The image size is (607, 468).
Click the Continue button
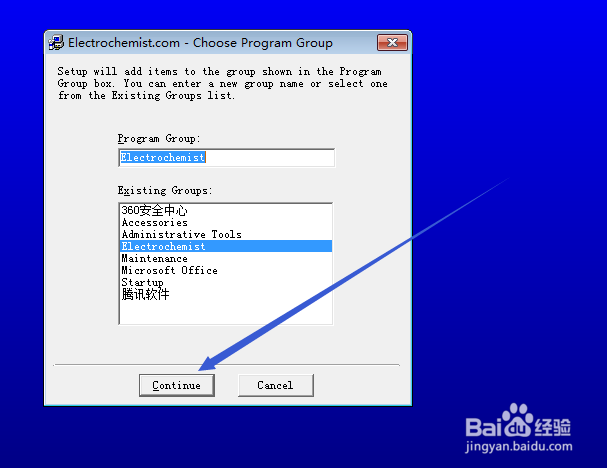tap(177, 385)
